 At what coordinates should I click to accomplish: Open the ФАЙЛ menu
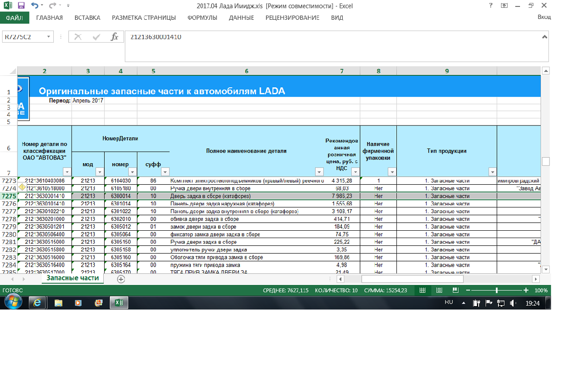click(x=14, y=17)
